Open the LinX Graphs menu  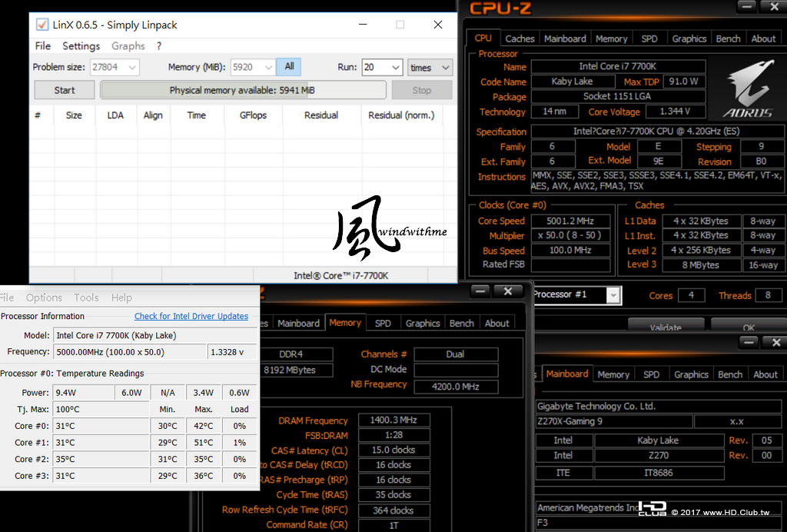128,45
